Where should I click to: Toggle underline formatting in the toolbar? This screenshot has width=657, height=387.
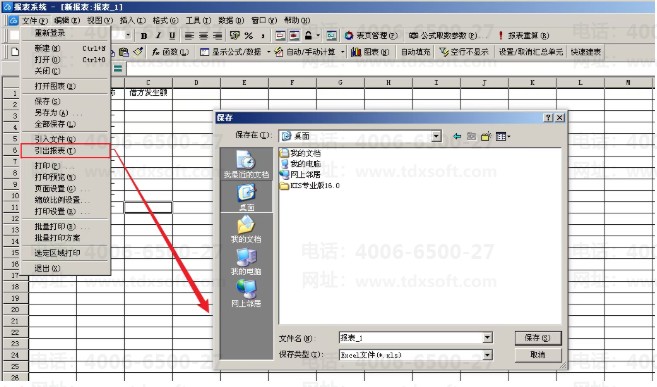pyautogui.click(x=172, y=36)
